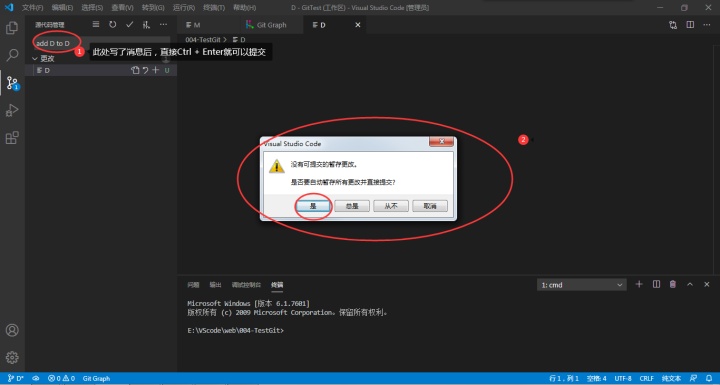Image resolution: width=720 pixels, height=385 pixels.
Task: Open the Manage gear icon
Action: 12,357
